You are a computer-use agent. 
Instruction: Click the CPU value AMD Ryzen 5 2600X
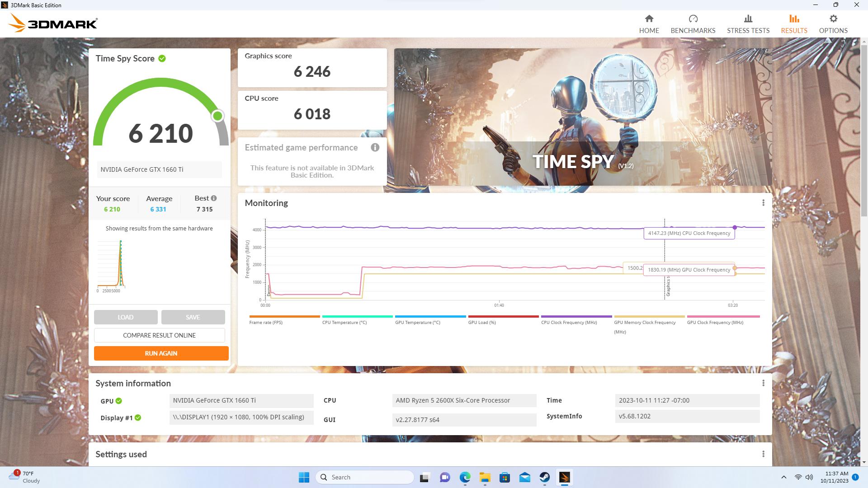[464, 400]
